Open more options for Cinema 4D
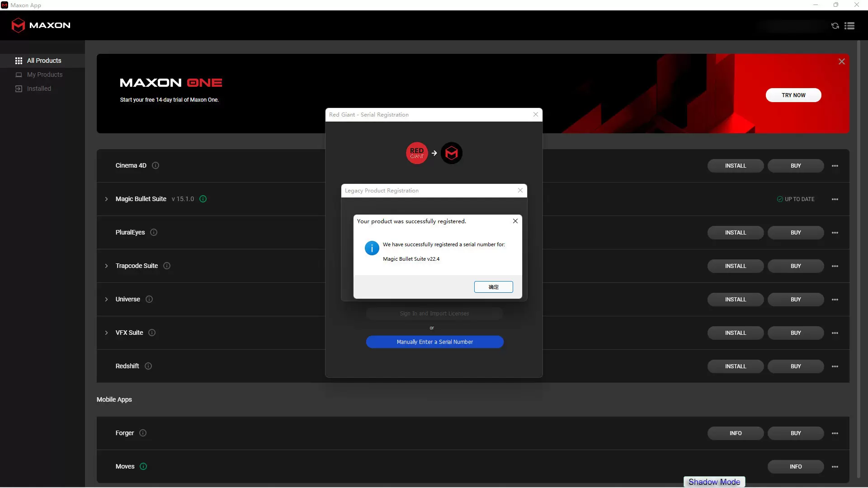The height and width of the screenshot is (488, 868). pyautogui.click(x=835, y=166)
